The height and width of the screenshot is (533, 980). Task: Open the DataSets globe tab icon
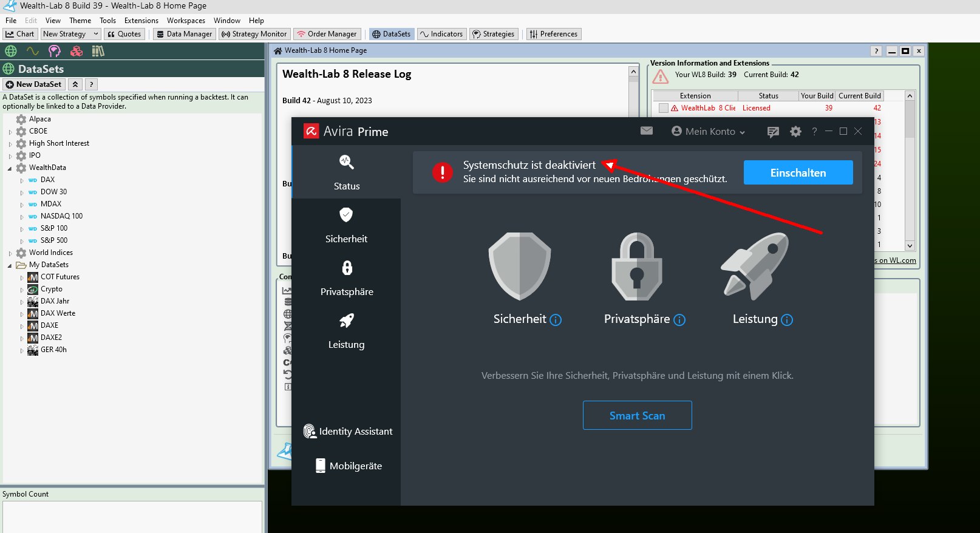point(11,51)
